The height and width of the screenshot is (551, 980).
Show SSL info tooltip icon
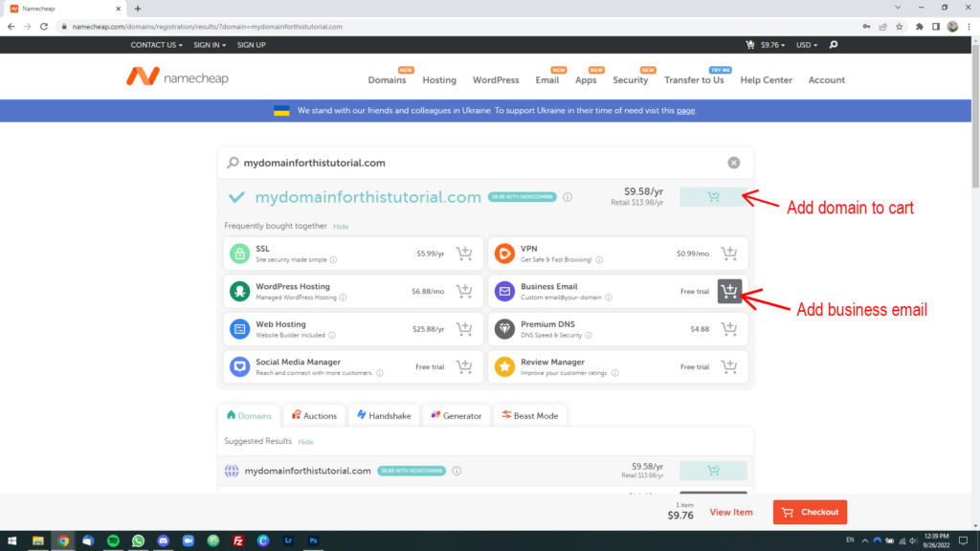coord(333,260)
